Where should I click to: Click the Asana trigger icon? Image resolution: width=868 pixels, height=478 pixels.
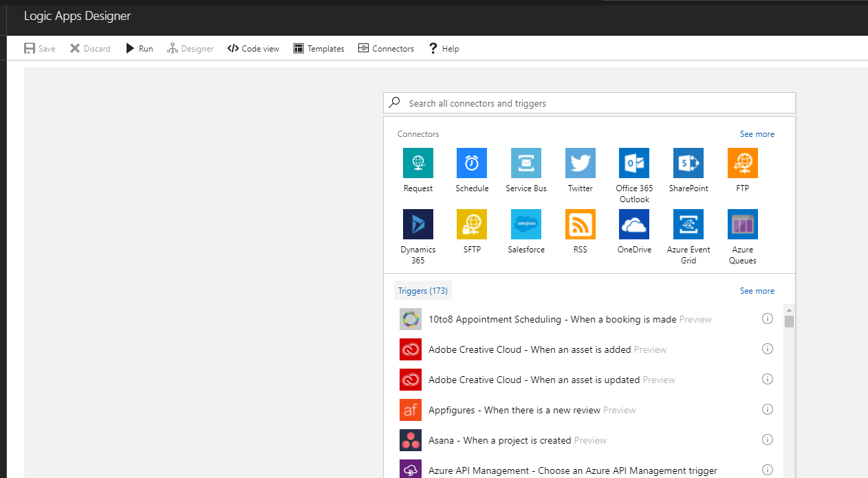click(x=411, y=440)
